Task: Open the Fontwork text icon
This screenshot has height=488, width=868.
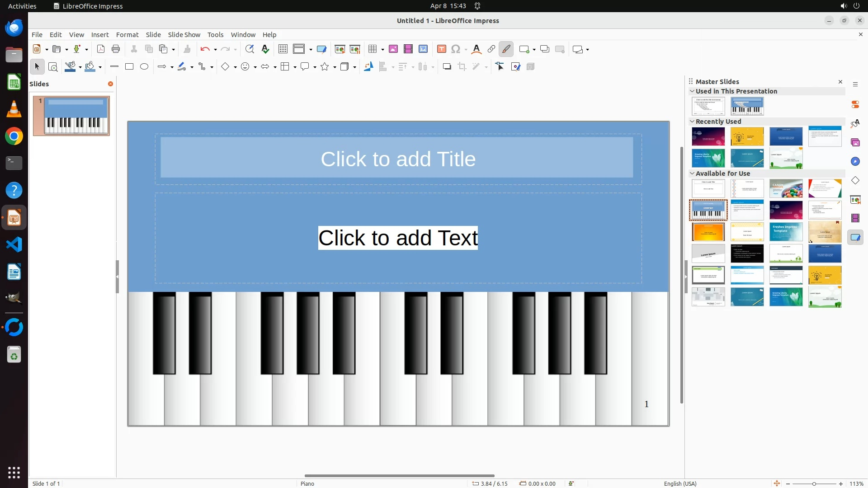Action: tap(476, 49)
